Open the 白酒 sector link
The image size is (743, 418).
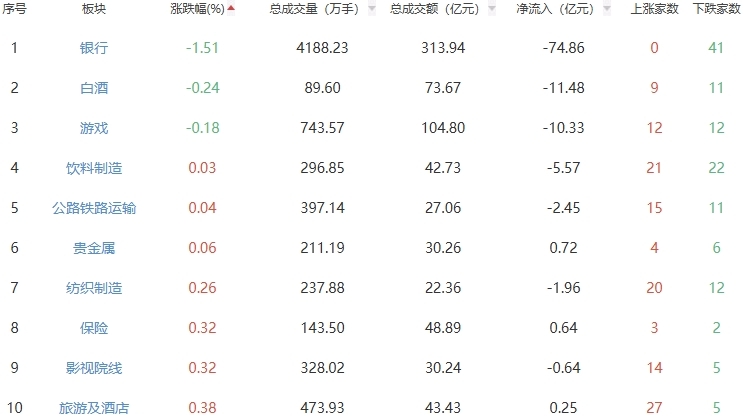click(x=94, y=88)
